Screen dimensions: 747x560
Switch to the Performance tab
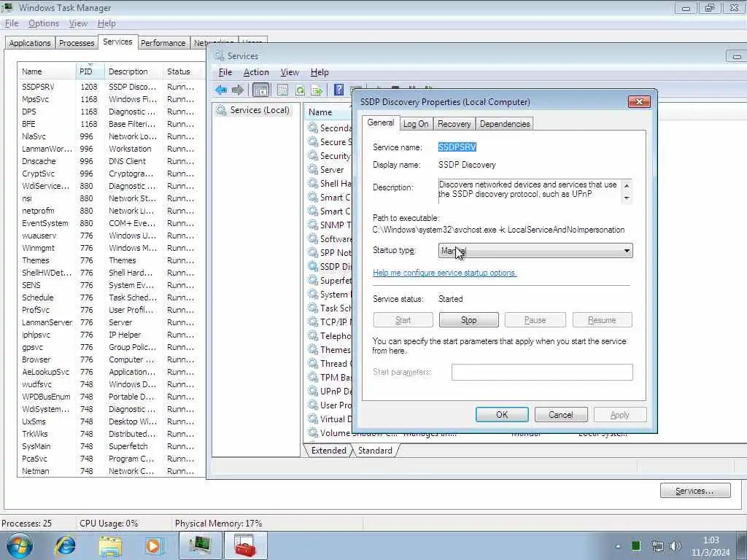coord(163,43)
